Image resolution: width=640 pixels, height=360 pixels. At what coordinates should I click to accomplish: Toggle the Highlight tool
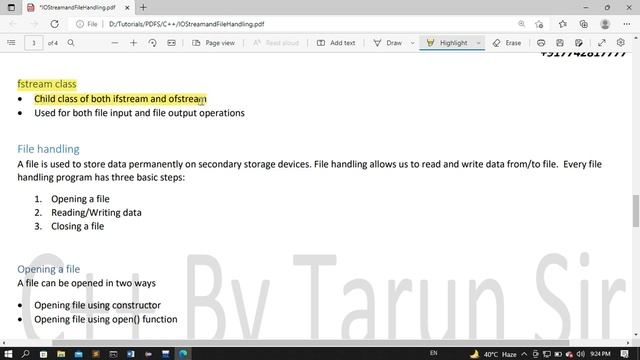pyautogui.click(x=447, y=42)
